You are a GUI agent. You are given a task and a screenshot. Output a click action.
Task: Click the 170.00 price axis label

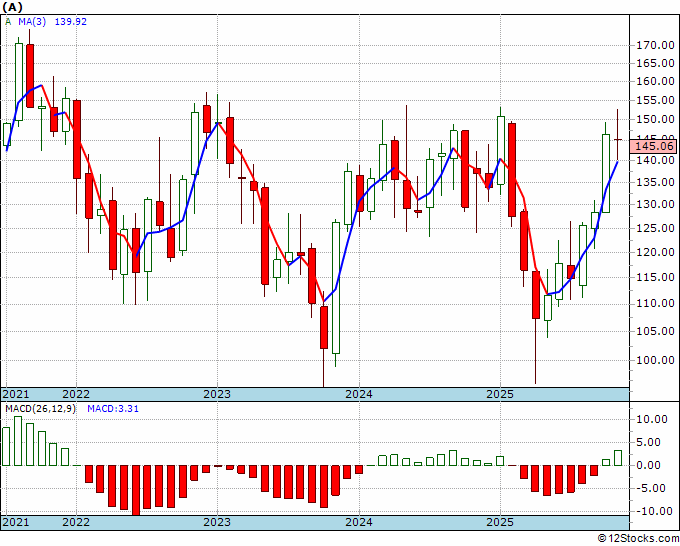(655, 45)
